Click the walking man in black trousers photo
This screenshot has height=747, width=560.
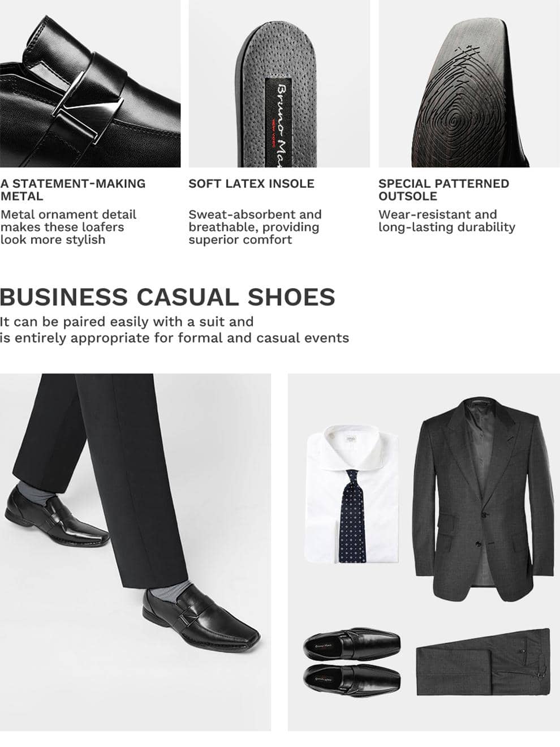tap(135, 552)
